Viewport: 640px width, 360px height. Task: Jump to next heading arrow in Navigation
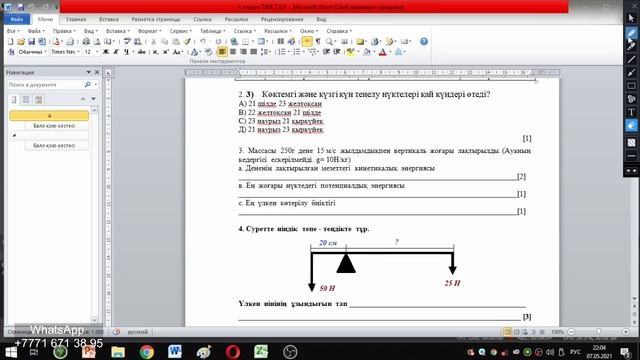click(x=93, y=99)
